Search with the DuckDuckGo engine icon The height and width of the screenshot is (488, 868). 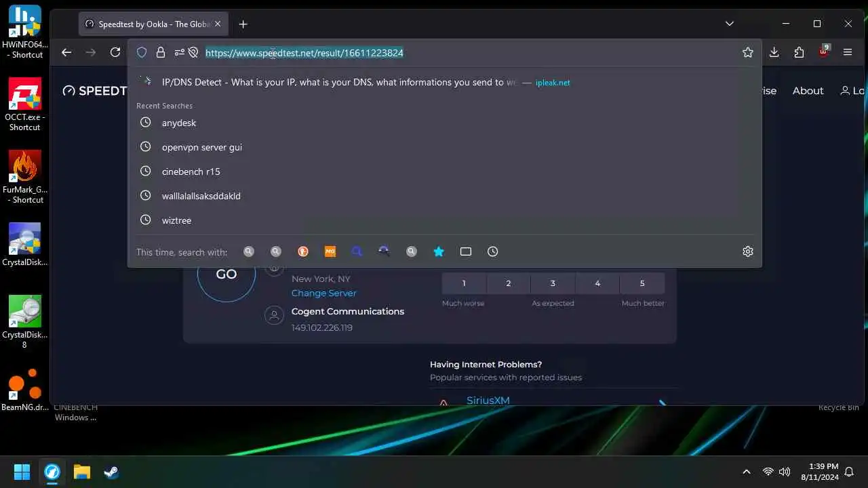303,251
